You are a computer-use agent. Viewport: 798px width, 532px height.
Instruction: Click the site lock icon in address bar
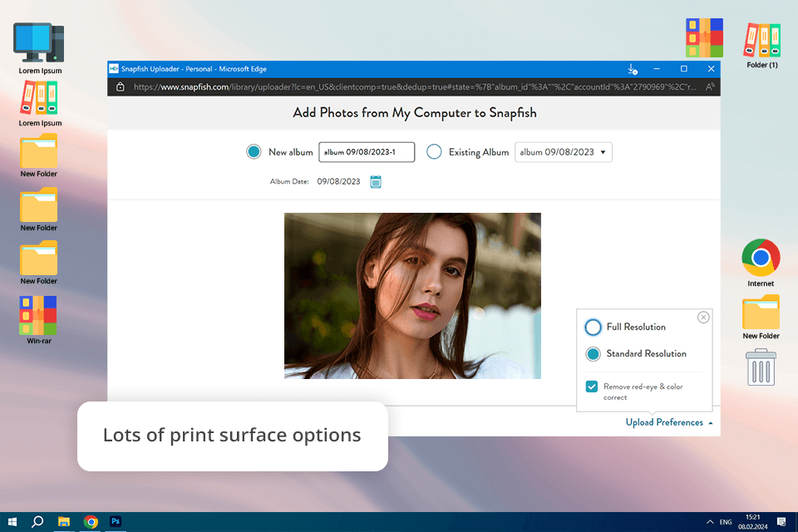[x=120, y=86]
